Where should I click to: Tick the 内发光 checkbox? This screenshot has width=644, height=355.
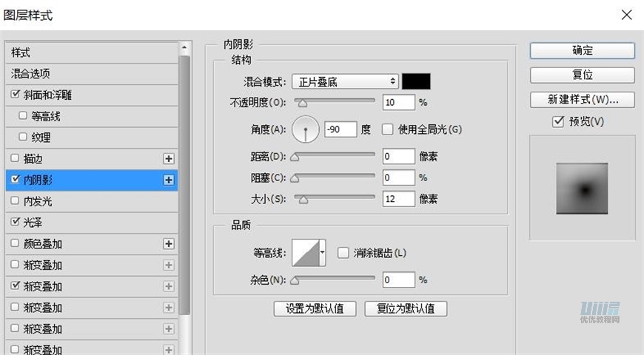click(16, 200)
